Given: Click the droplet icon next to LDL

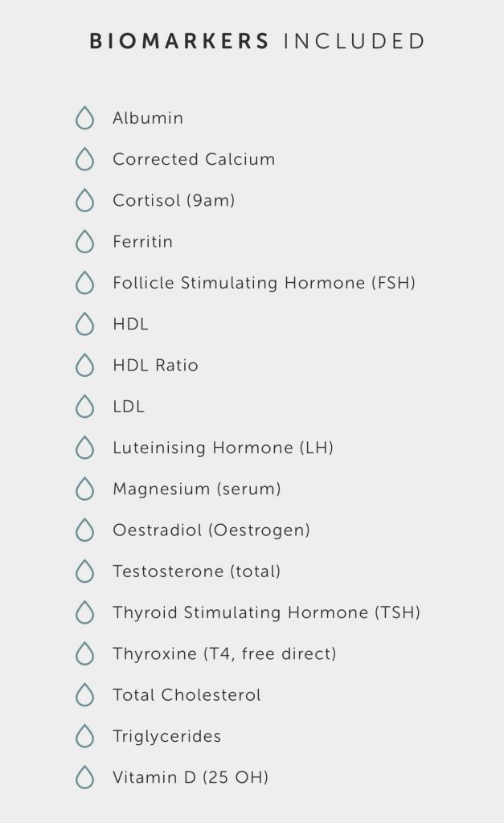Looking at the screenshot, I should (x=84, y=407).
